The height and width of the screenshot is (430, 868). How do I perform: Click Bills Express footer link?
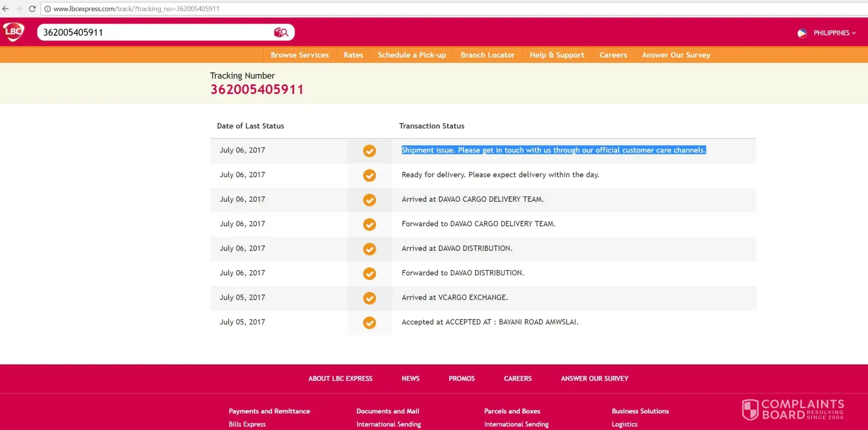[x=247, y=424]
